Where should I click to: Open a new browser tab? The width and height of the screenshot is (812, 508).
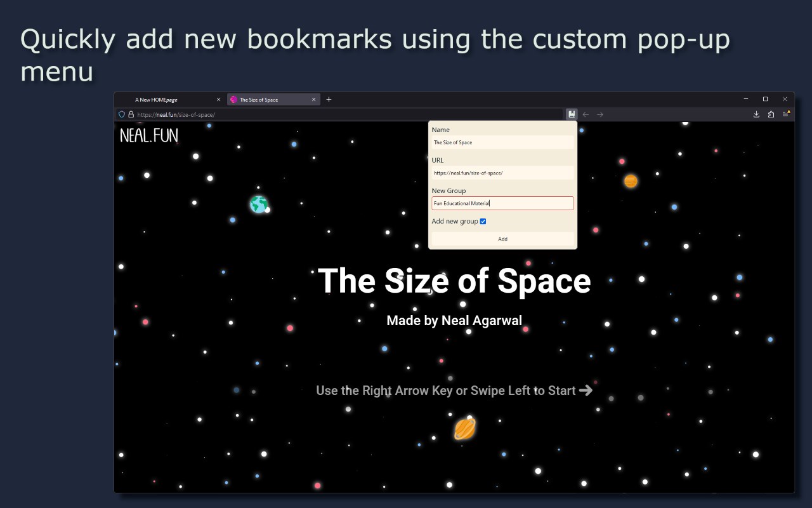click(x=329, y=100)
